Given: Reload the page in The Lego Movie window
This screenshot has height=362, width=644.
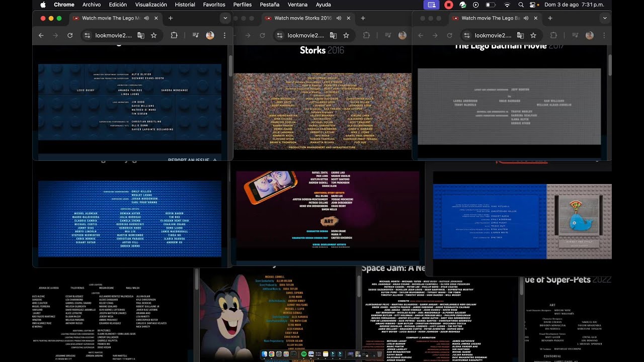Looking at the screenshot, I should [x=70, y=35].
